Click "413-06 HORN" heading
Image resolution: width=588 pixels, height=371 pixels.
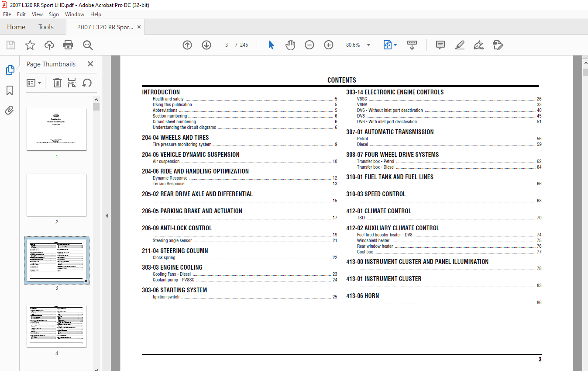pos(362,296)
